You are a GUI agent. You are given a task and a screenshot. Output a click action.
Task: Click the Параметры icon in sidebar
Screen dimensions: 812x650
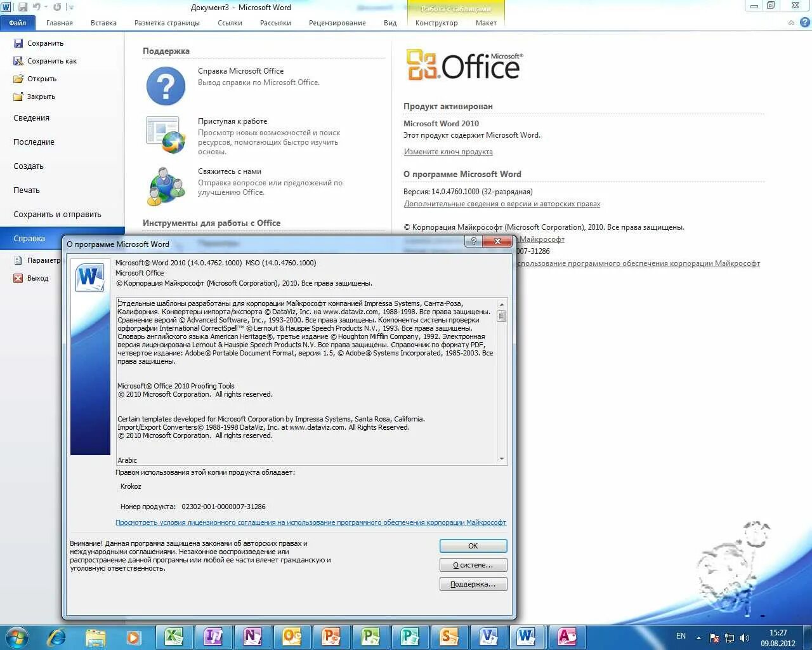[18, 260]
